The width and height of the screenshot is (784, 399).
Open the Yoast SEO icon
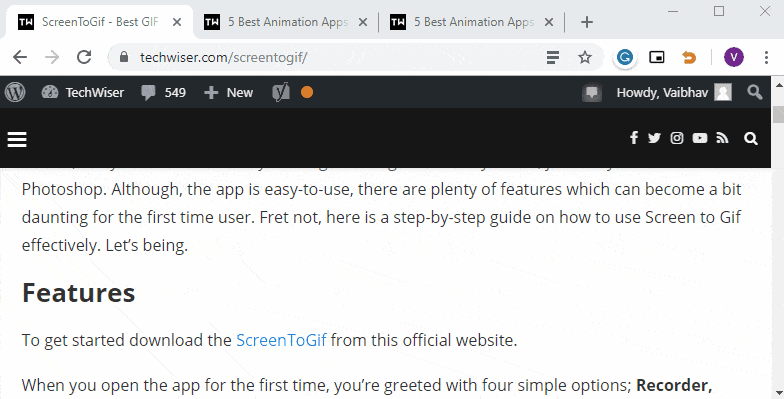281,92
